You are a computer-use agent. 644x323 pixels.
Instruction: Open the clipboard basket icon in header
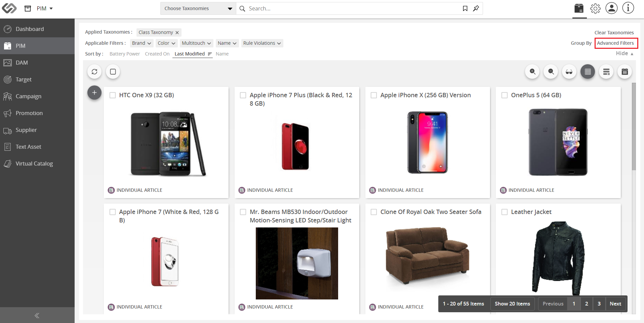579,8
